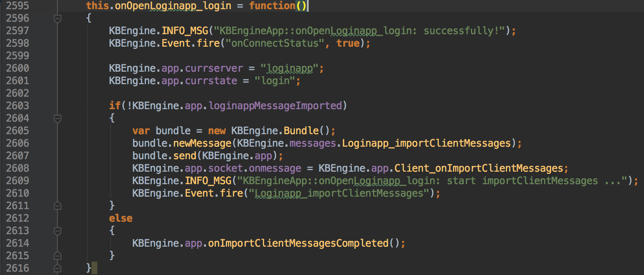Click the fold-end marker at line 2616
The image size is (644, 275).
click(x=57, y=268)
